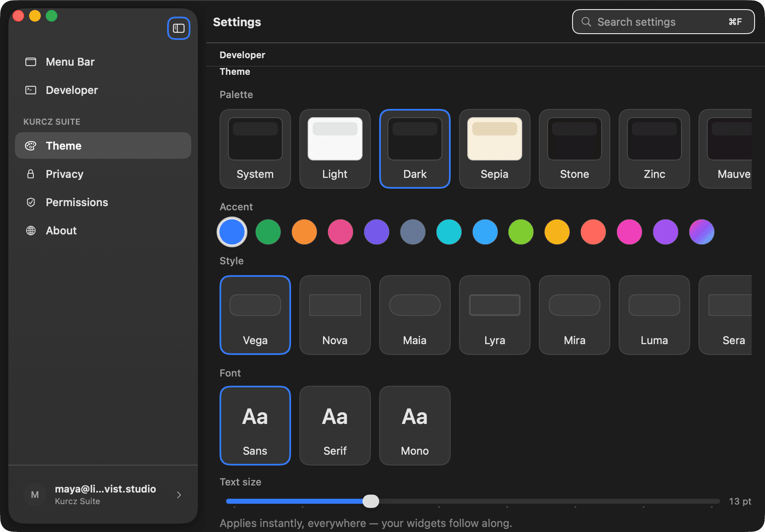Toggle the sidebar with the panel icon
Screen dimensions: 765x532
pos(179,28)
